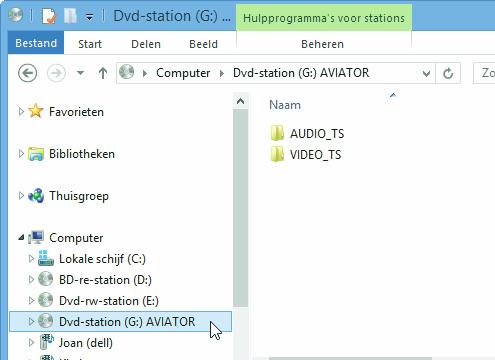Open recent locations dropdown beside Forward
The height and width of the screenshot is (360, 495).
80,72
